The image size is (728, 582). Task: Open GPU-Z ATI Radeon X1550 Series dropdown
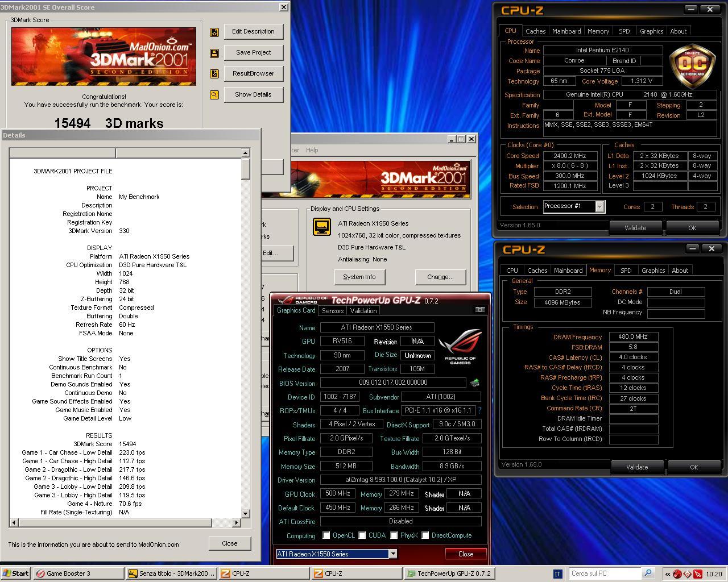coord(392,554)
